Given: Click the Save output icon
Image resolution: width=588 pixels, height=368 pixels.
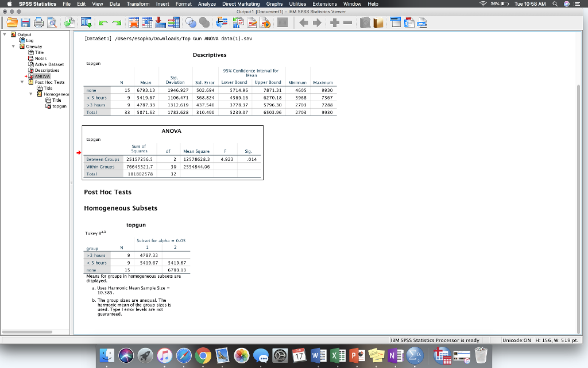Looking at the screenshot, I should pos(24,23).
